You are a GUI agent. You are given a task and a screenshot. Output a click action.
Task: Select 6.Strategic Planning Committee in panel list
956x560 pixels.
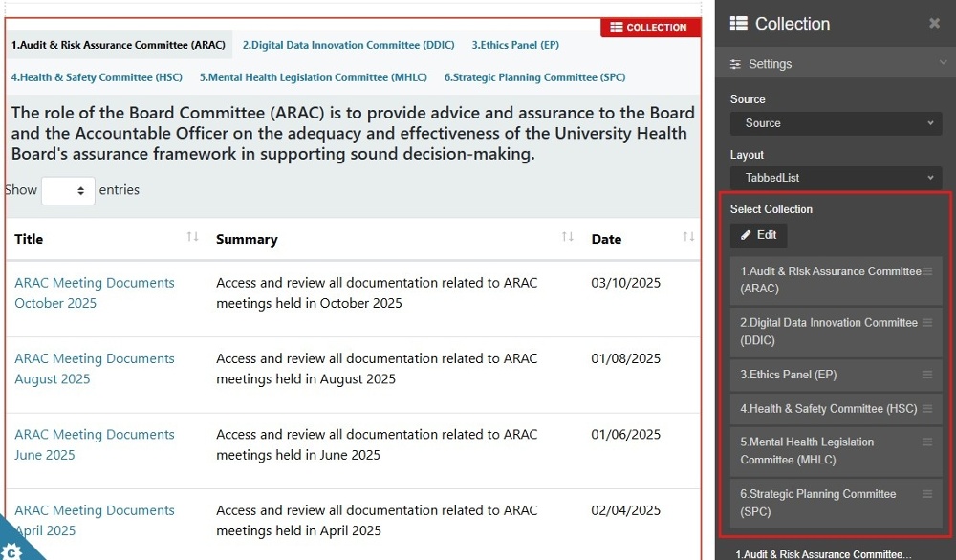[x=836, y=504]
